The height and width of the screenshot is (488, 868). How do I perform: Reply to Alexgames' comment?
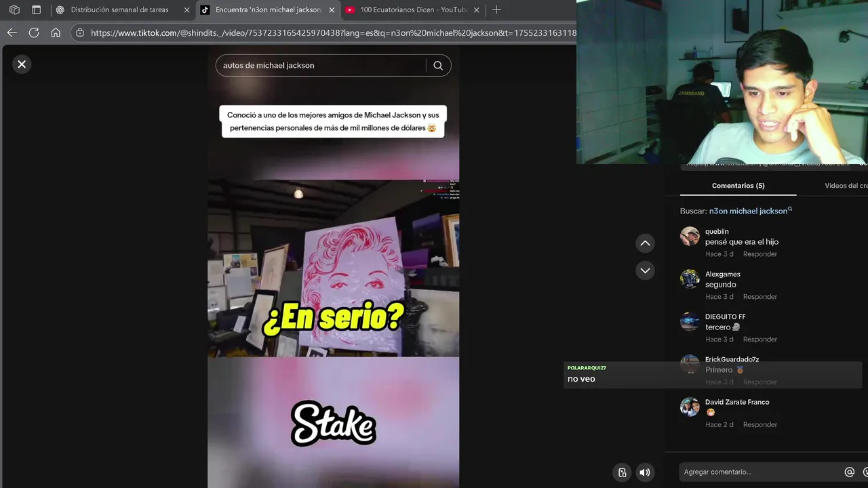click(759, 297)
